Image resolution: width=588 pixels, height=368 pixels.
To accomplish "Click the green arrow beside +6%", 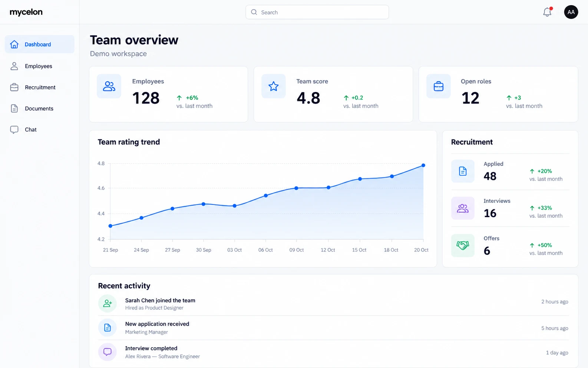I will pyautogui.click(x=179, y=98).
